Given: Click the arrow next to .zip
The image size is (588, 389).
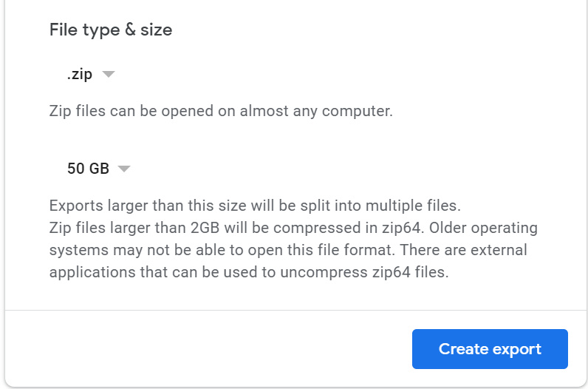Looking at the screenshot, I should point(109,75).
